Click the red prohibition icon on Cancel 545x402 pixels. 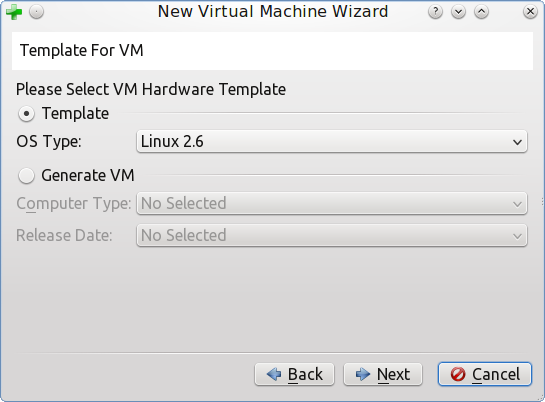tap(458, 374)
